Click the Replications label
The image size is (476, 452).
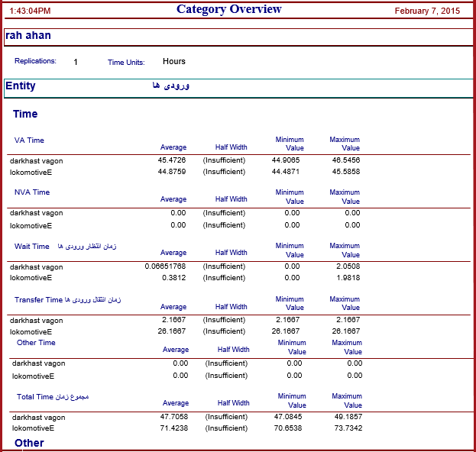35,61
